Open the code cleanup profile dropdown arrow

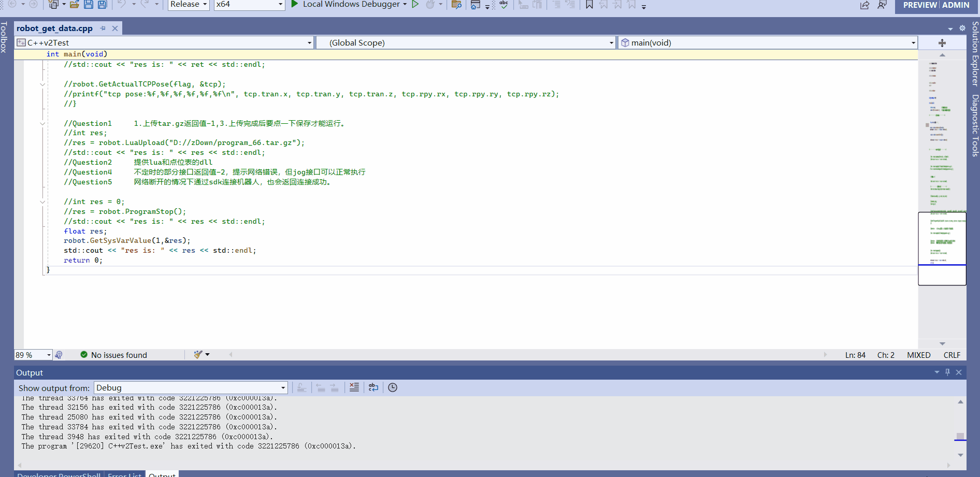pyautogui.click(x=208, y=355)
